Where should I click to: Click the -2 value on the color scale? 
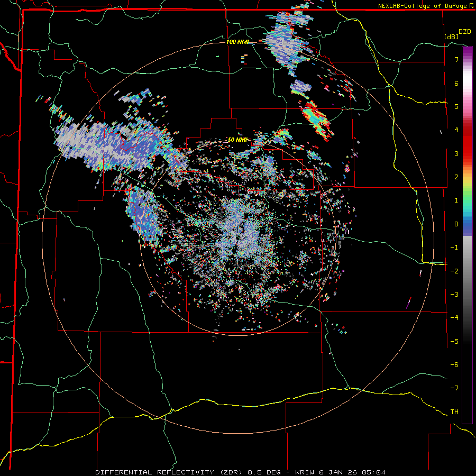coord(454,271)
